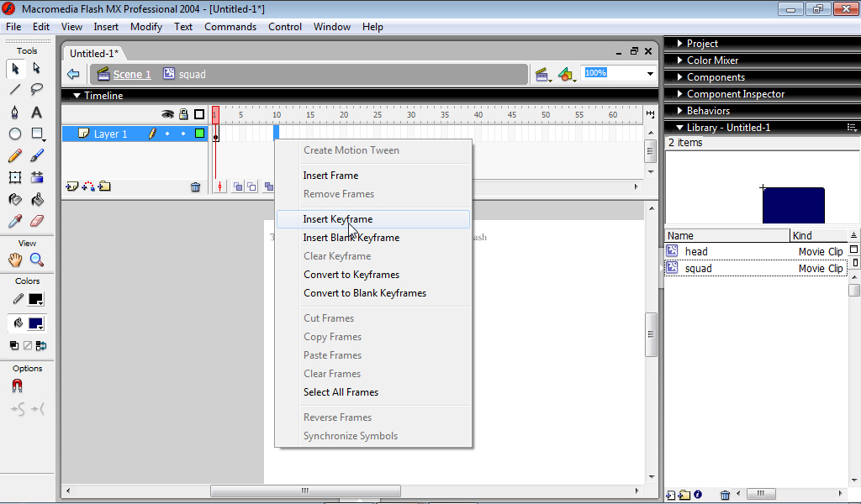Open the Control menu
The height and width of the screenshot is (504, 861).
[284, 27]
